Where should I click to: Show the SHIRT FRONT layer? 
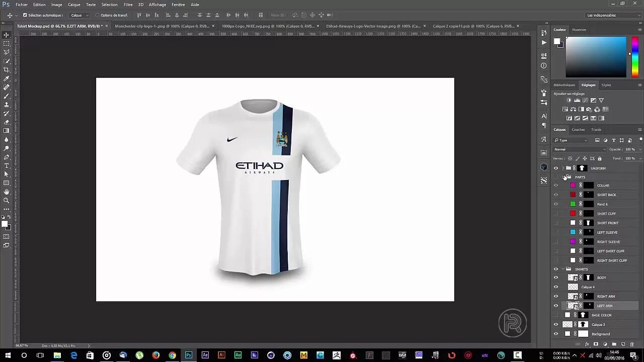556,223
